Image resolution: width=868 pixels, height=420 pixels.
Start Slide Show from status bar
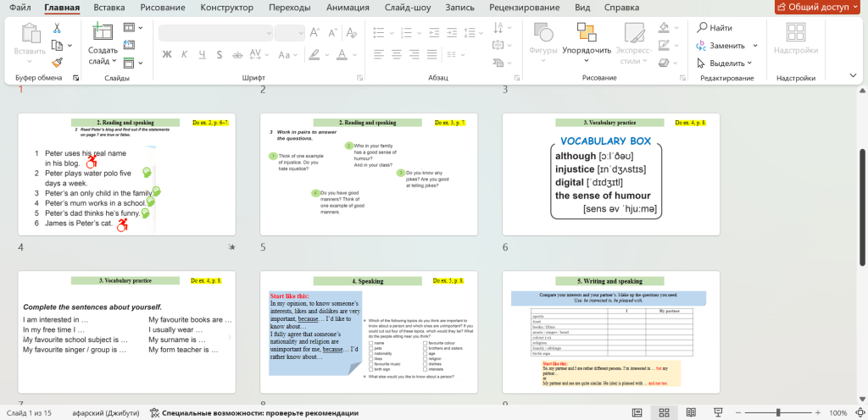[718, 413]
